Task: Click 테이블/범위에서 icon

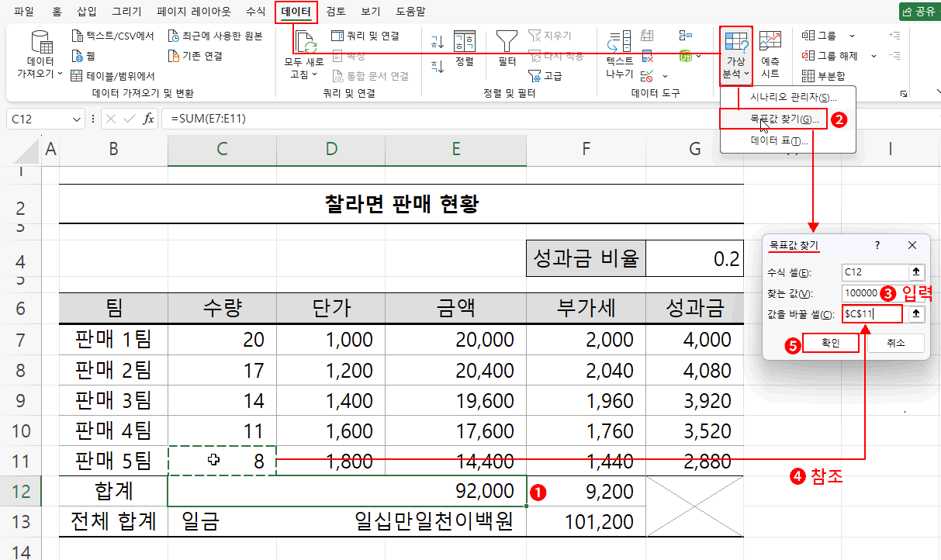Action: [x=75, y=74]
